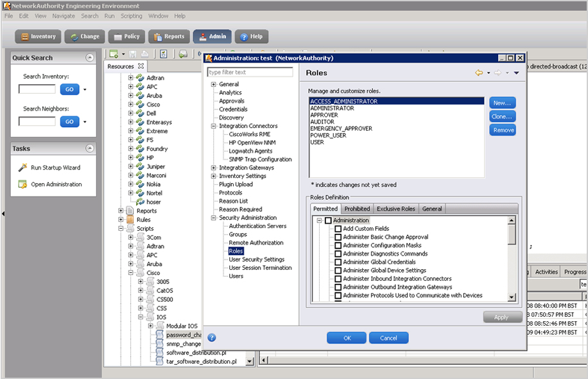
Task: Open the File menu
Action: (x=8, y=16)
